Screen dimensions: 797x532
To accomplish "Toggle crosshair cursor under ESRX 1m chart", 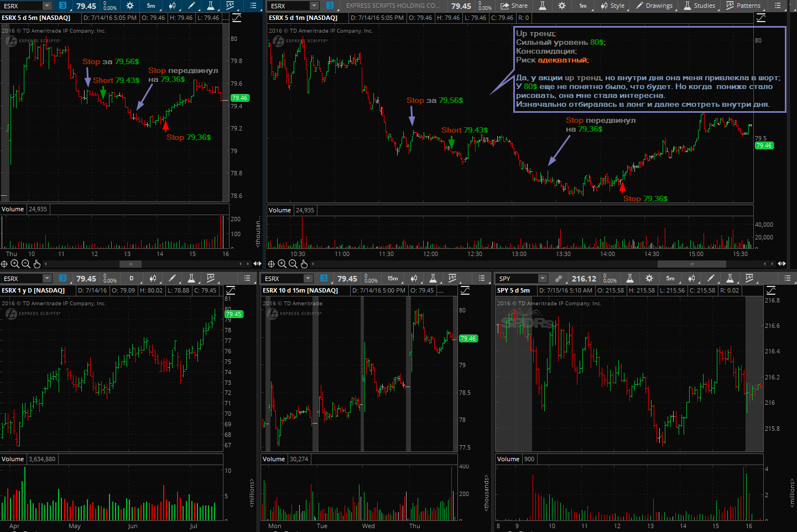I will point(272,264).
